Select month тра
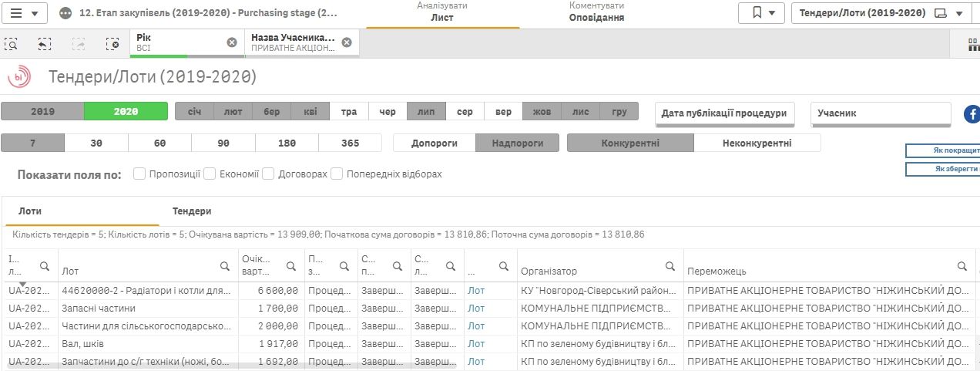 pyautogui.click(x=349, y=111)
